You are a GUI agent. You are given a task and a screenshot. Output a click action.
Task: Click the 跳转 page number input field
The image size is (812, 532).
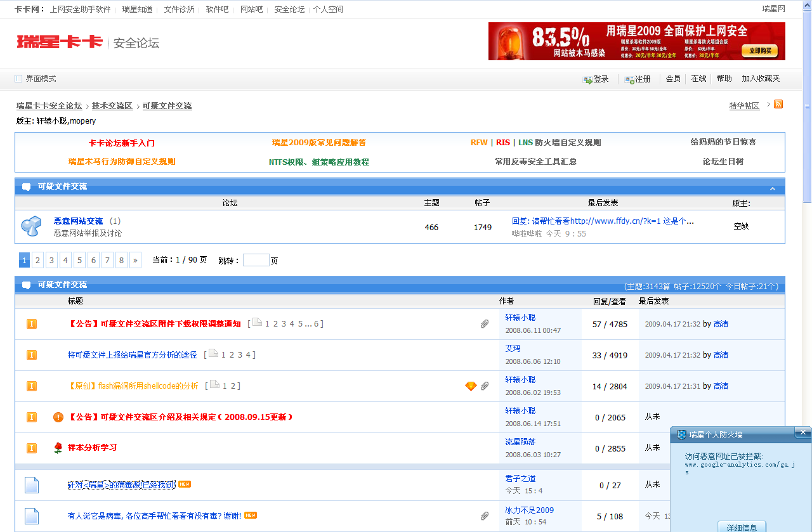[256, 260]
